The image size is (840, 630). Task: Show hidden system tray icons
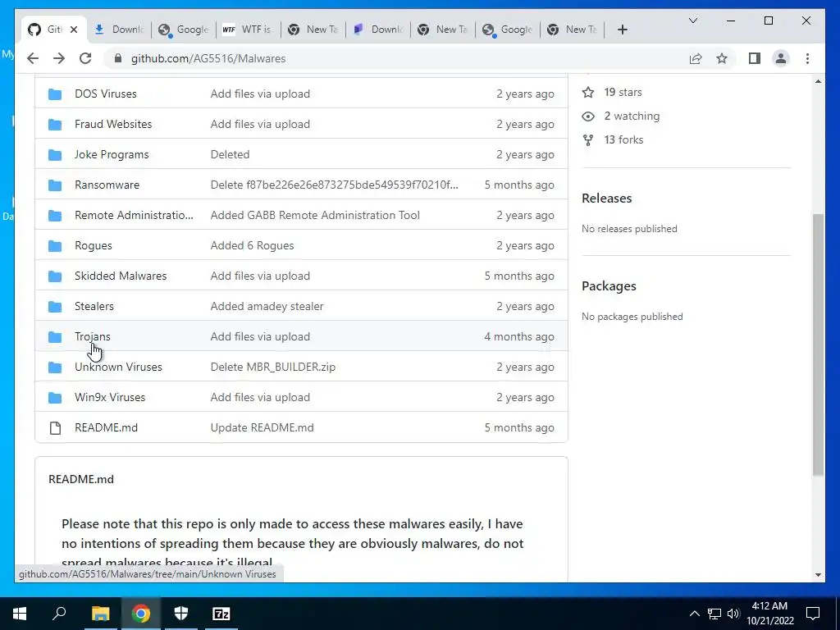tap(694, 614)
